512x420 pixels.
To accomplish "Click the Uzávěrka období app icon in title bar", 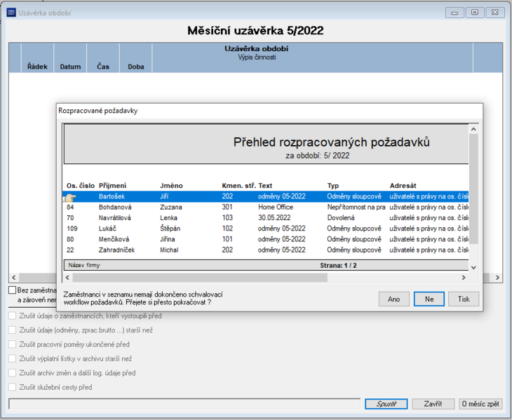I will [11, 13].
